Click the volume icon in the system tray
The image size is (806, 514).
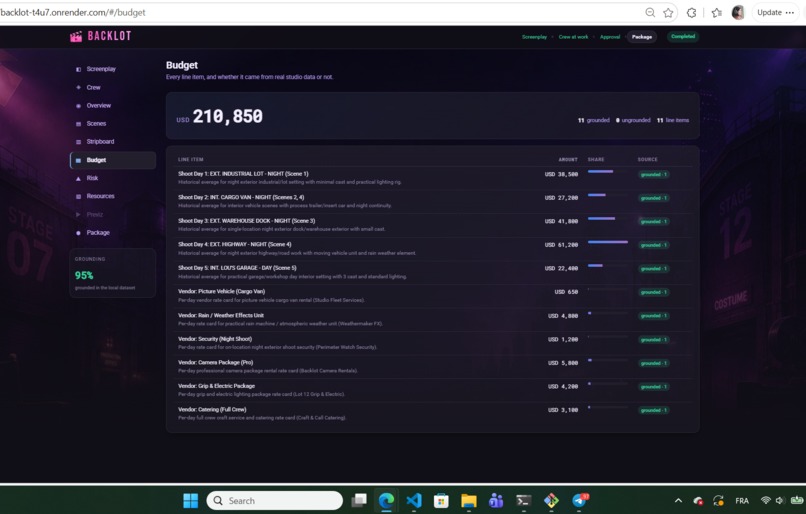point(779,500)
